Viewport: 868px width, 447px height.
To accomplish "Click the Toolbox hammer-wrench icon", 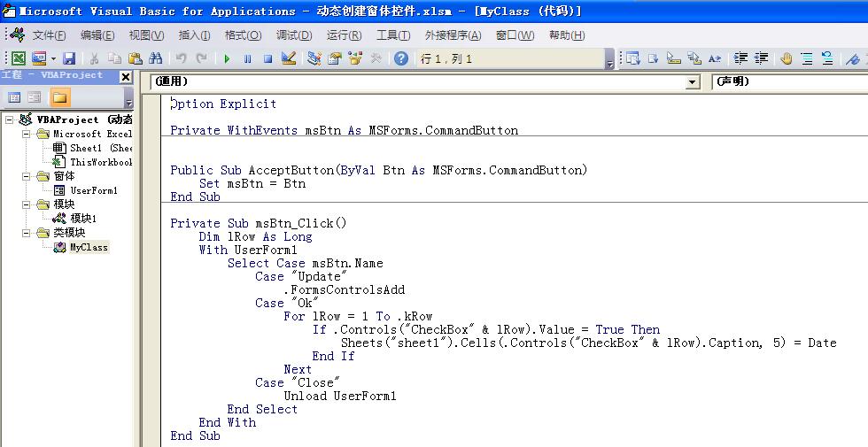I will click(376, 58).
